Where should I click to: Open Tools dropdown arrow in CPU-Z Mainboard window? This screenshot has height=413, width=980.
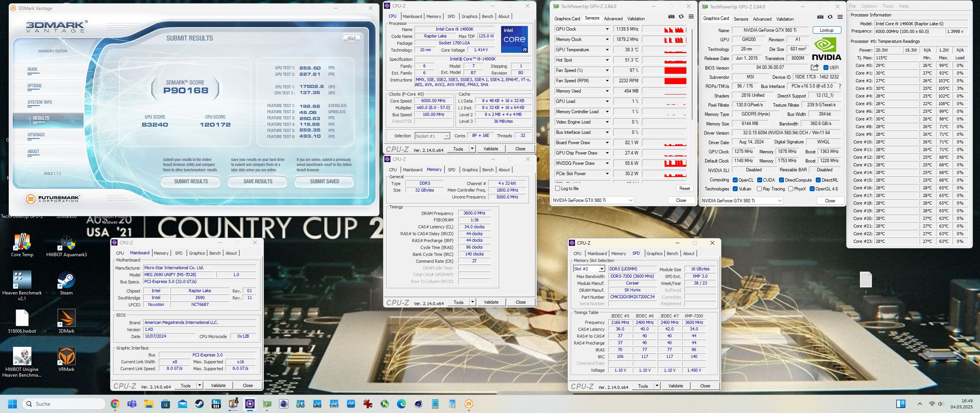pyautogui.click(x=199, y=385)
